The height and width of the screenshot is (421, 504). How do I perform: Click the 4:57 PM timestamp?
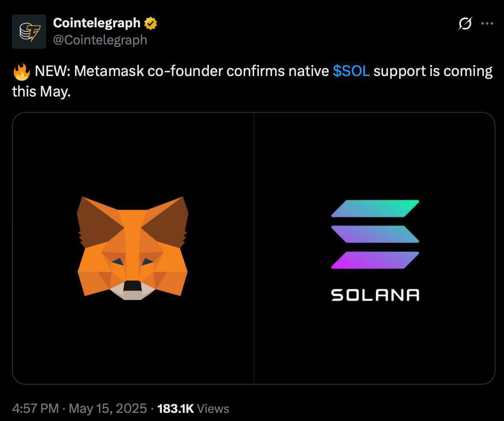coord(35,409)
